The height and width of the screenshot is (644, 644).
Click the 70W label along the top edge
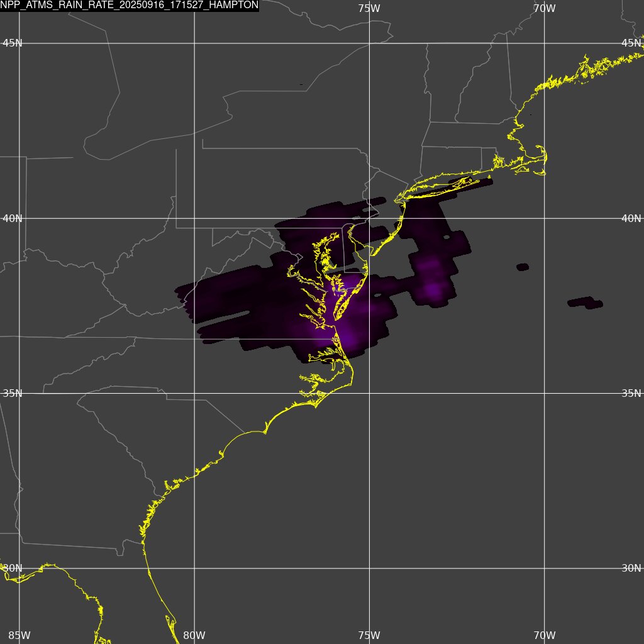coord(545,8)
